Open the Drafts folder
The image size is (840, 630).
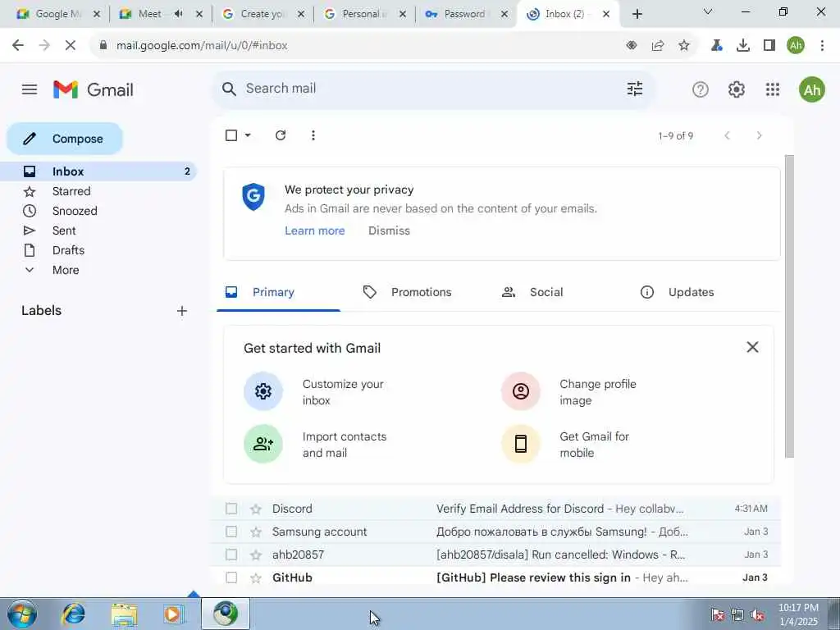(69, 251)
